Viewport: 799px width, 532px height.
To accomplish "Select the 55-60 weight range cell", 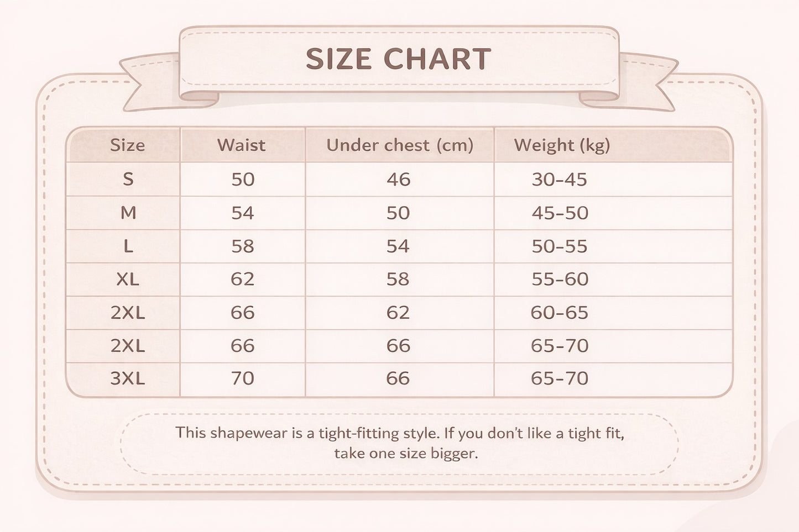I will [560, 279].
